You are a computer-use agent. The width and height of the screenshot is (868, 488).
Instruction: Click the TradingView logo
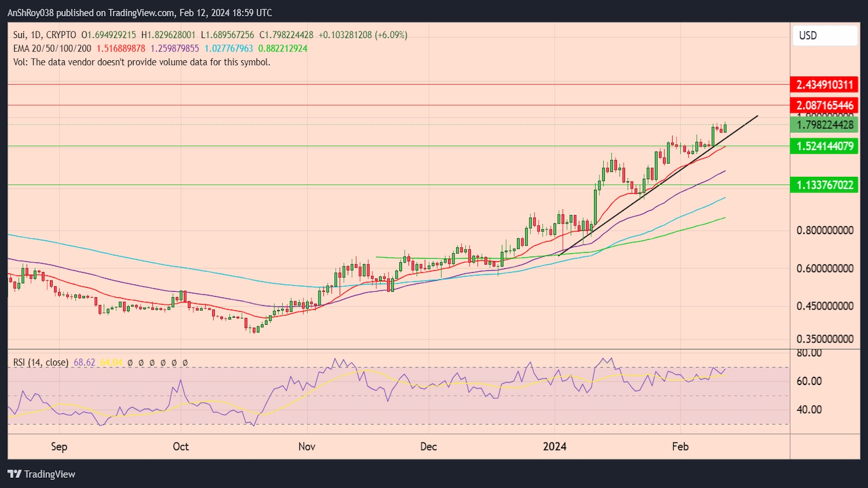click(x=41, y=474)
